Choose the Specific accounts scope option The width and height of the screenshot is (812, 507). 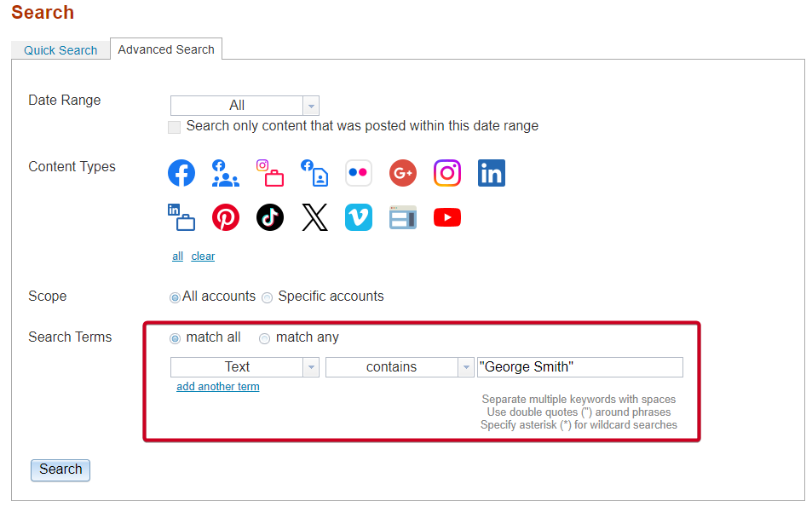coord(268,297)
